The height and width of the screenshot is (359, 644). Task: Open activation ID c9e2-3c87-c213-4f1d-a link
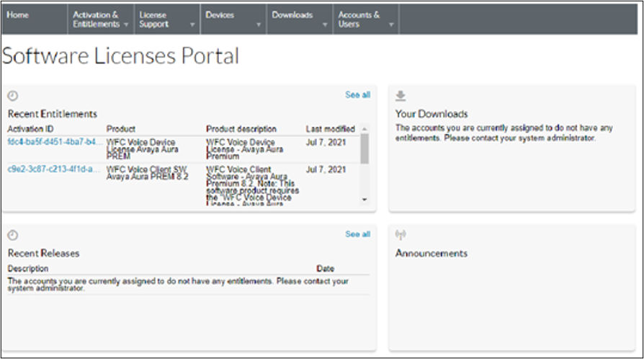coord(53,169)
